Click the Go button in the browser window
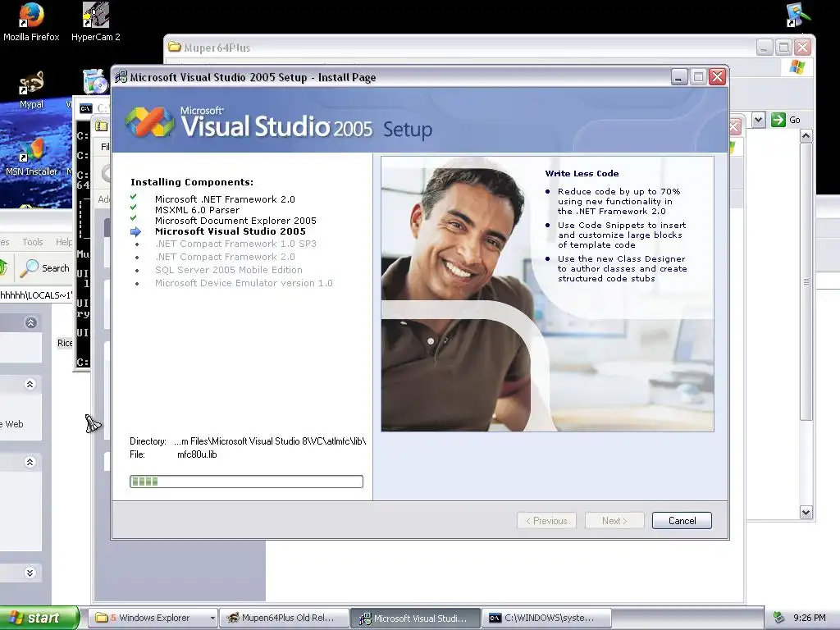Screen dimensions: 840x630 (x=787, y=120)
